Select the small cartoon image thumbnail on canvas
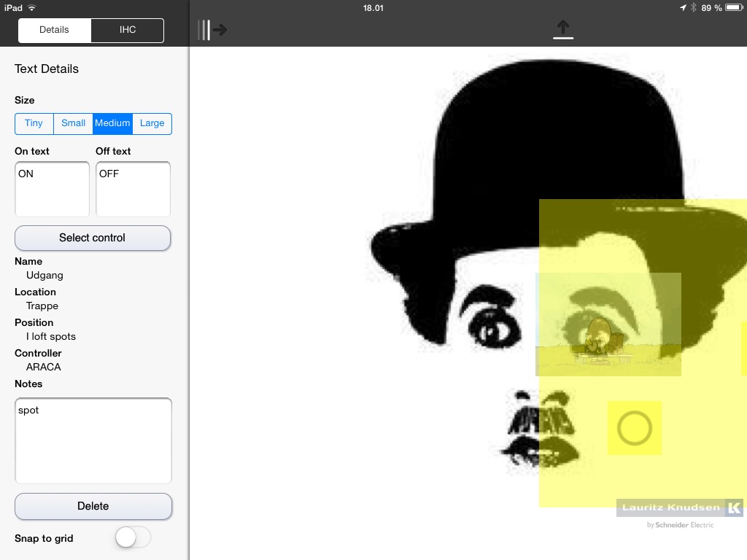 (608, 324)
